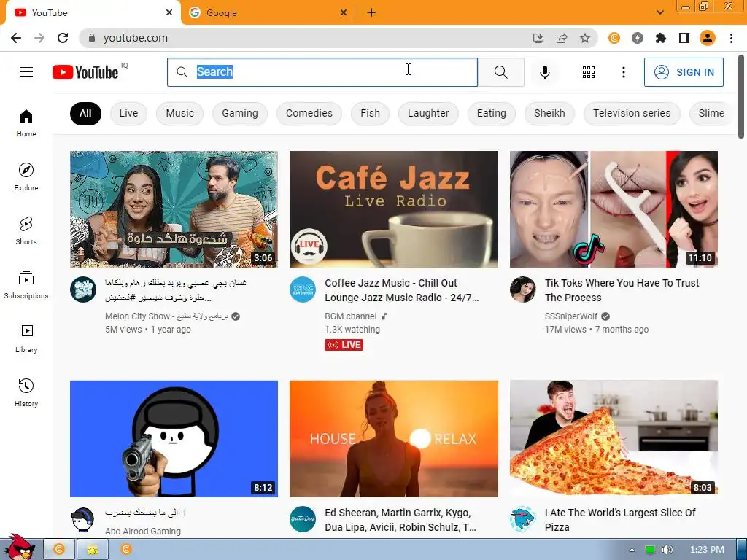Image resolution: width=747 pixels, height=560 pixels.
Task: Open BGM channel avatar
Action: coord(303,289)
